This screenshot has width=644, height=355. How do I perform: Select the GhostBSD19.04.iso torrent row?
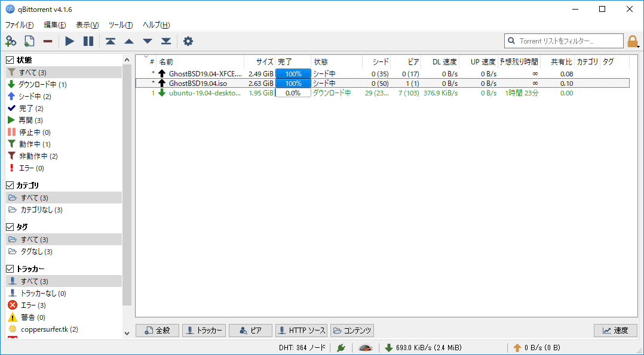click(x=382, y=84)
